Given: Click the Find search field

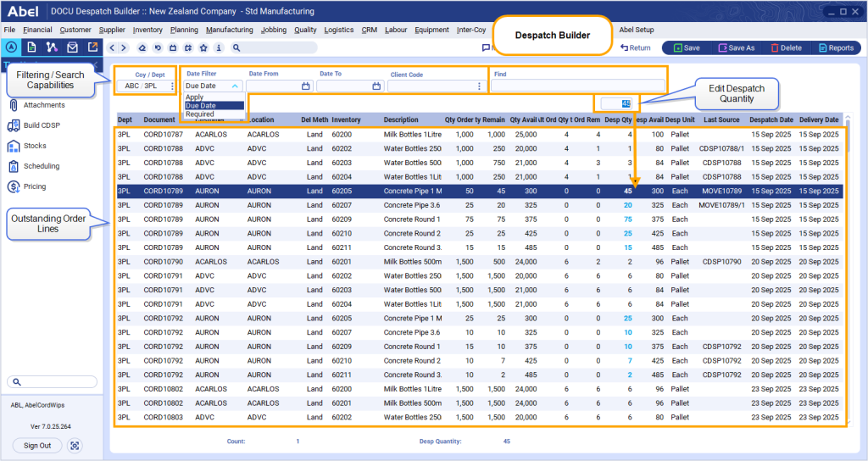Looking at the screenshot, I should [x=578, y=86].
